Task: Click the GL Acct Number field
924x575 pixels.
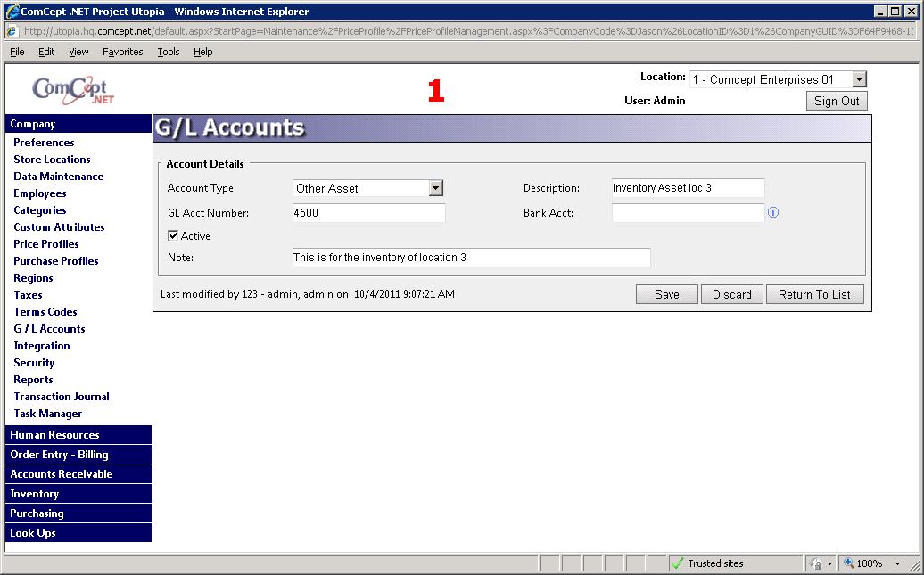Action: click(x=368, y=213)
